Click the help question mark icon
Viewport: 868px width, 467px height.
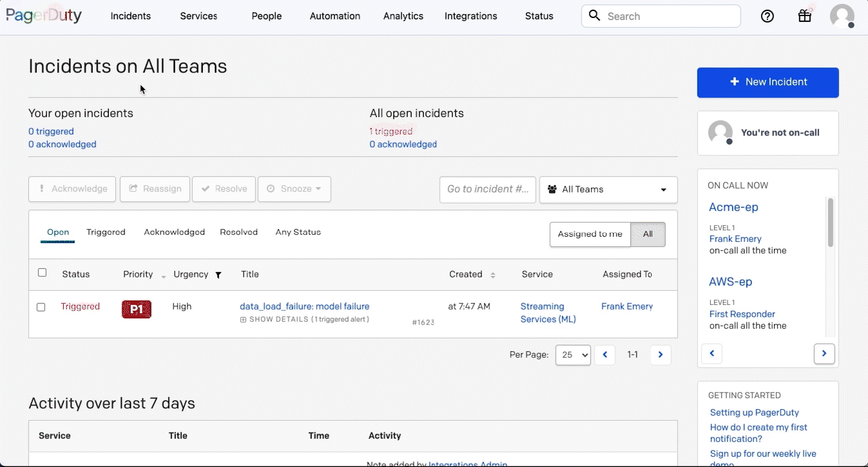[767, 16]
